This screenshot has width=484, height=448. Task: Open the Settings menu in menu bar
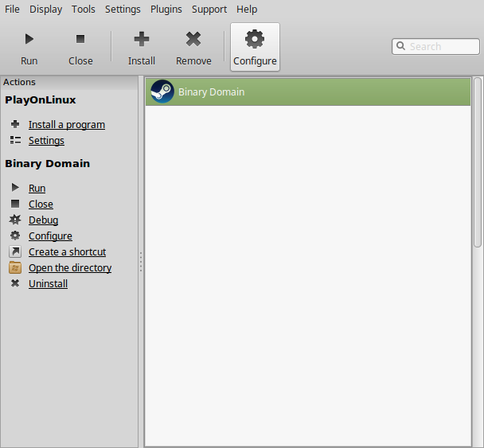pyautogui.click(x=123, y=10)
